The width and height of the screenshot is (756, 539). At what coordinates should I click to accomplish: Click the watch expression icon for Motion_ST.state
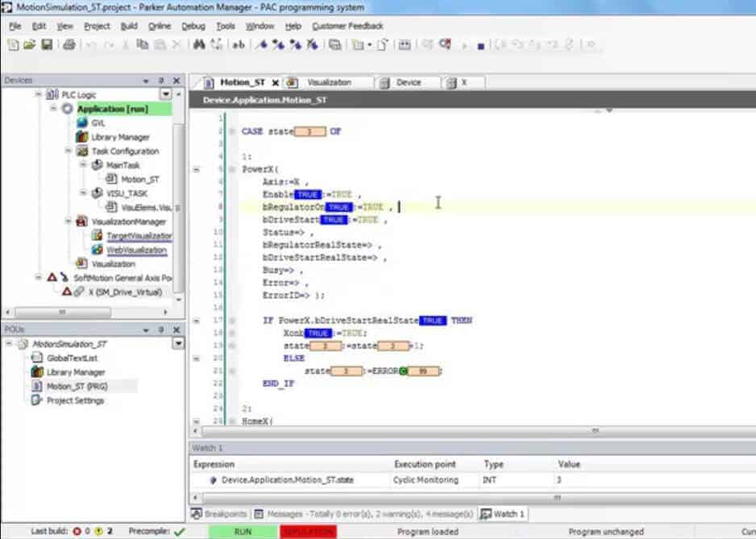coord(213,479)
